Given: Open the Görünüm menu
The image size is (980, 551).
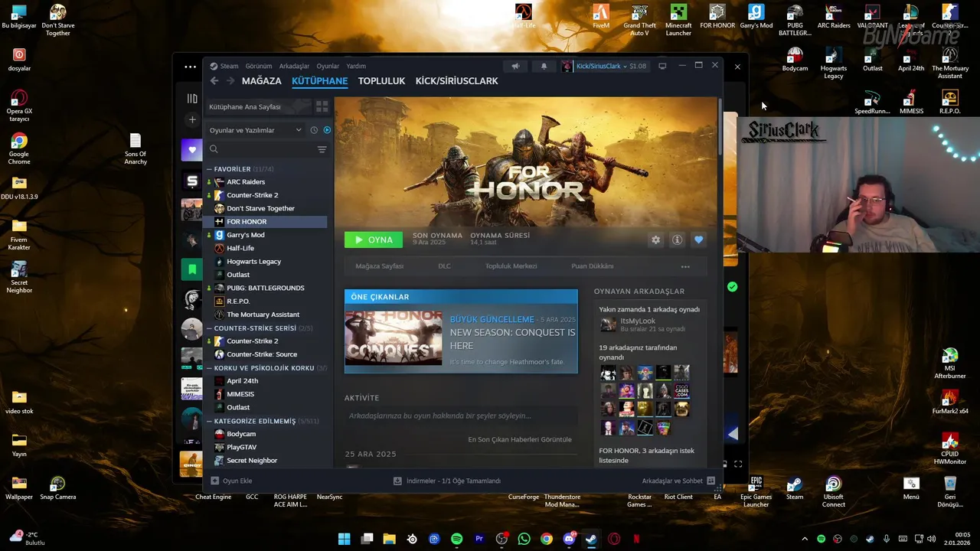Looking at the screenshot, I should [x=259, y=66].
